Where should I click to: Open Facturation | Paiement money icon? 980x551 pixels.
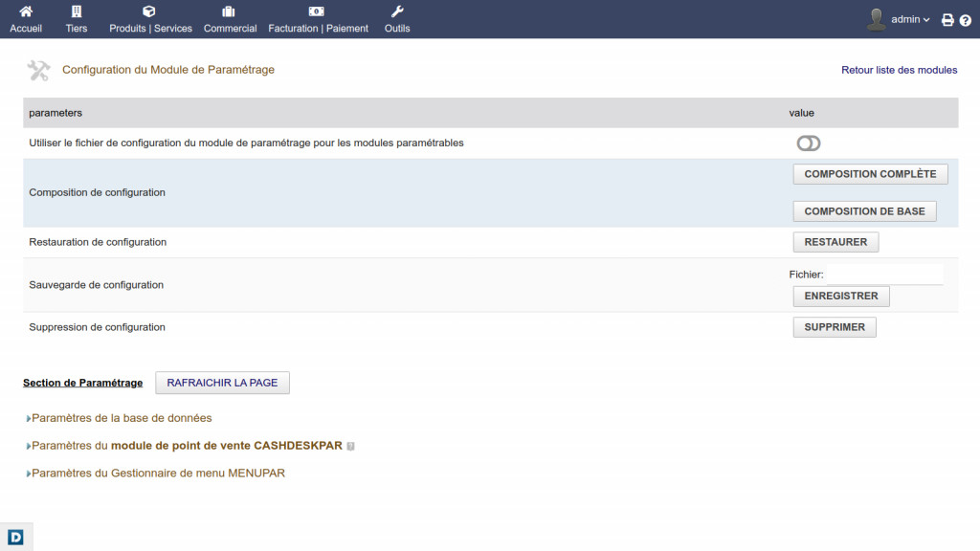316,11
